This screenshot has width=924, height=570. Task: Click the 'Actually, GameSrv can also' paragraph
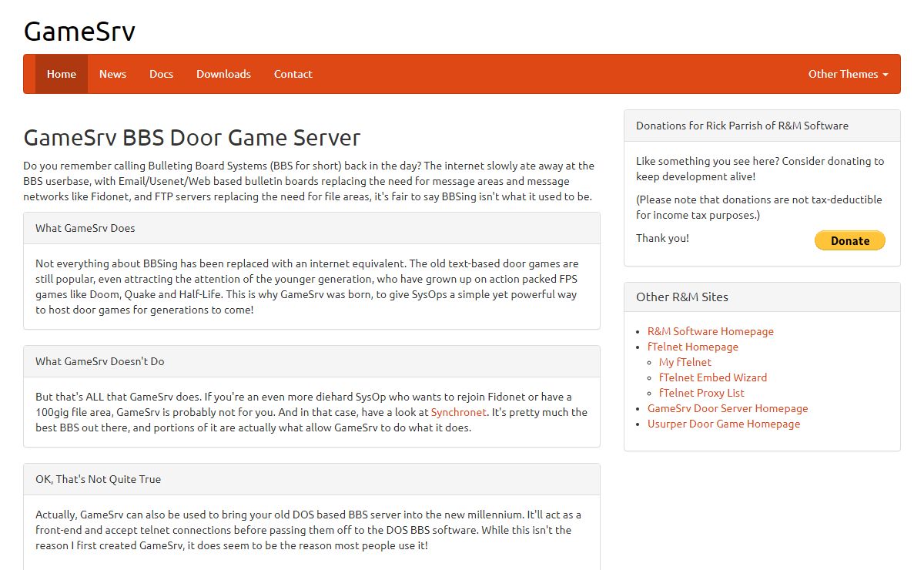click(x=308, y=530)
